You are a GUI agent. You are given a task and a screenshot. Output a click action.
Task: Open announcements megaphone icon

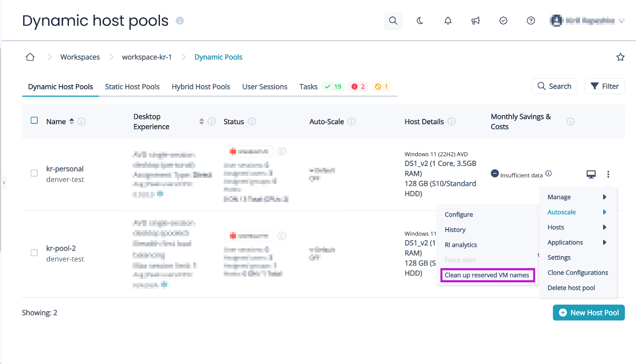[476, 21]
